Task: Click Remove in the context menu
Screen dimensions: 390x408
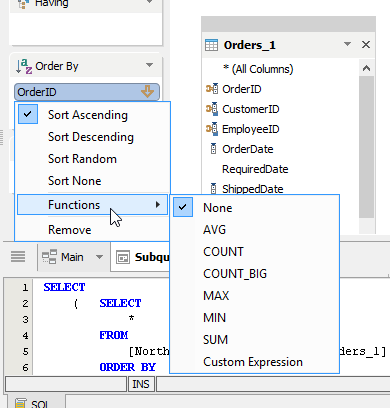Action: [70, 230]
